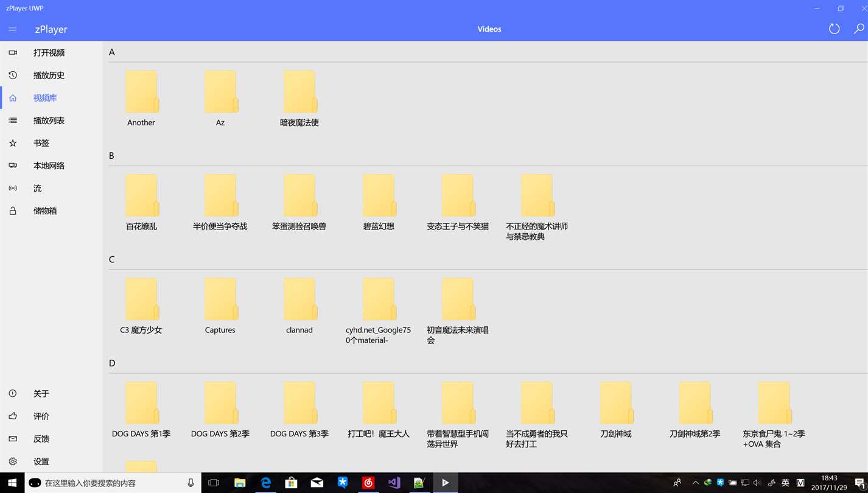Viewport: 868px width, 493px height.
Task: Open Microsoft Store from taskbar
Action: 292,483
